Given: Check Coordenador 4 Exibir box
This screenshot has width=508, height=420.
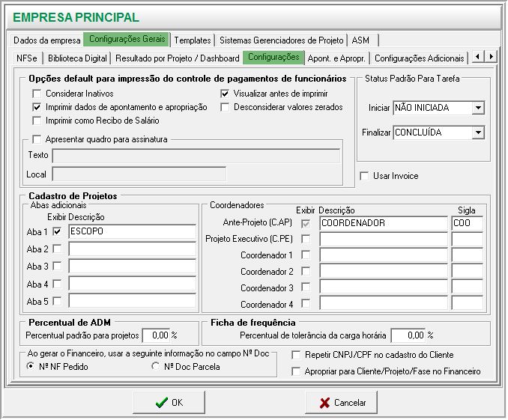Looking at the screenshot, I should click(306, 304).
